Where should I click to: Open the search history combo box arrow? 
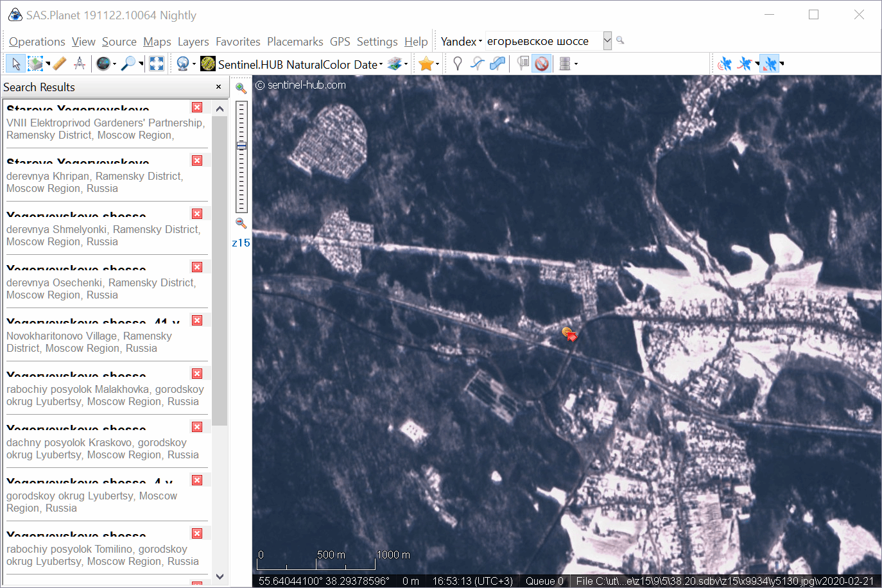(607, 41)
